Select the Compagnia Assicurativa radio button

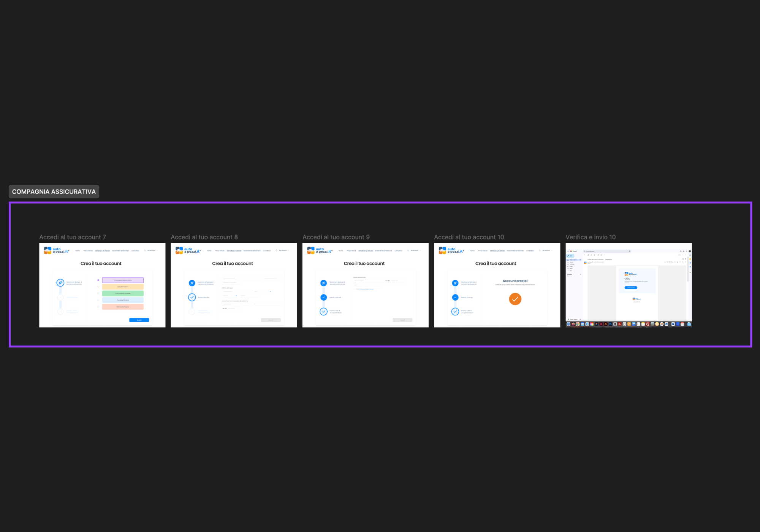98,280
